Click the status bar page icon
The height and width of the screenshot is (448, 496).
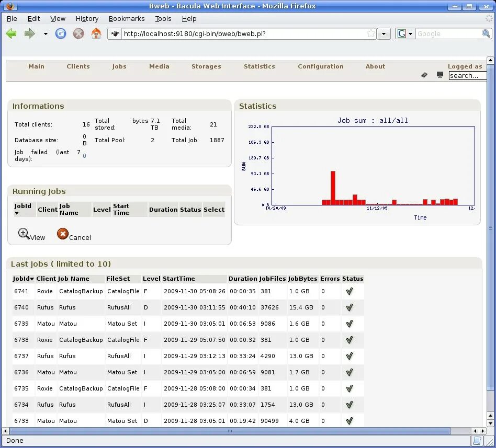[477, 440]
